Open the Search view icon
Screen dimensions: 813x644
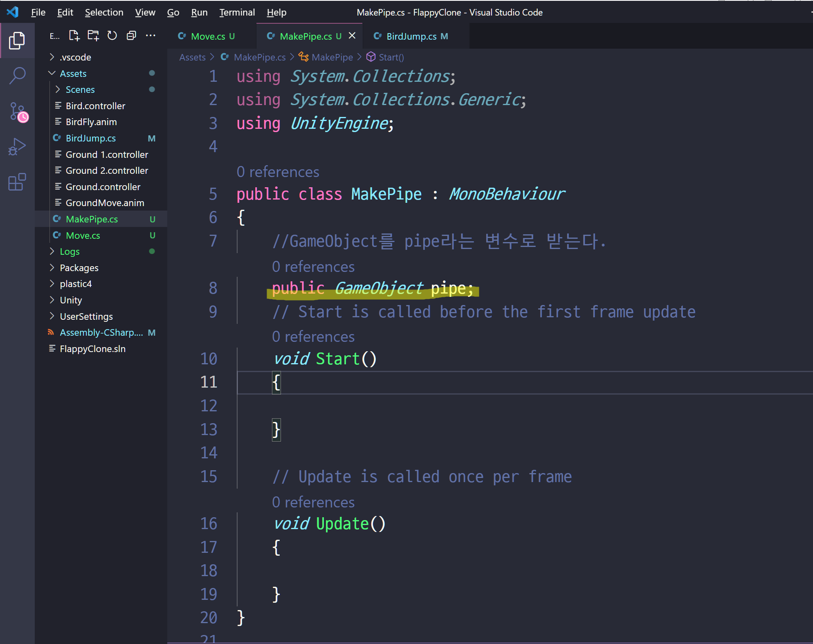tap(17, 76)
